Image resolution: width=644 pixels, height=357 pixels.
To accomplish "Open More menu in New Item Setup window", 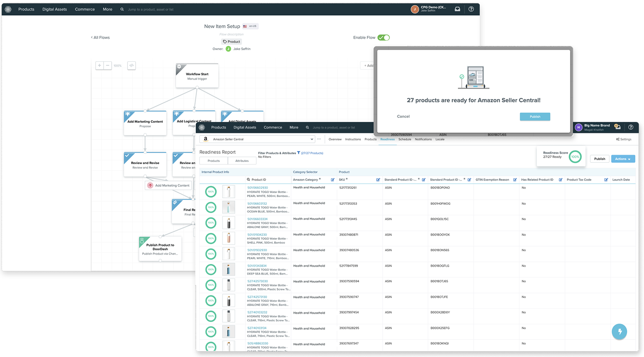I will point(108,9).
